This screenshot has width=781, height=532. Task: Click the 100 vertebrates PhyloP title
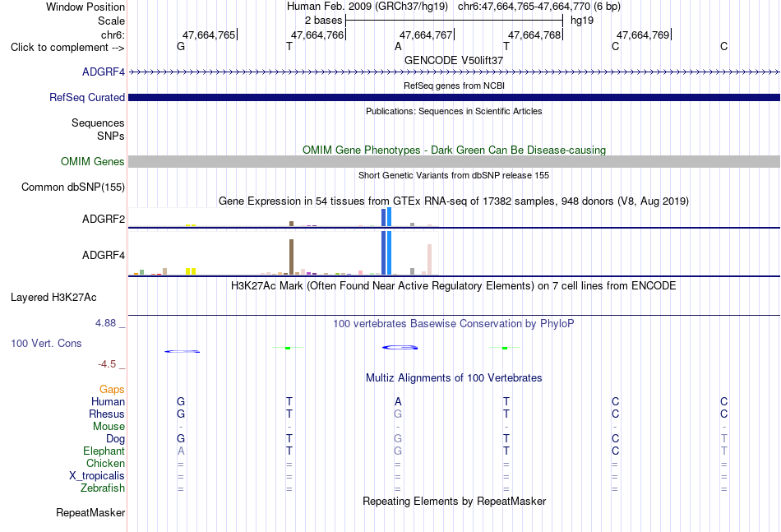454,324
